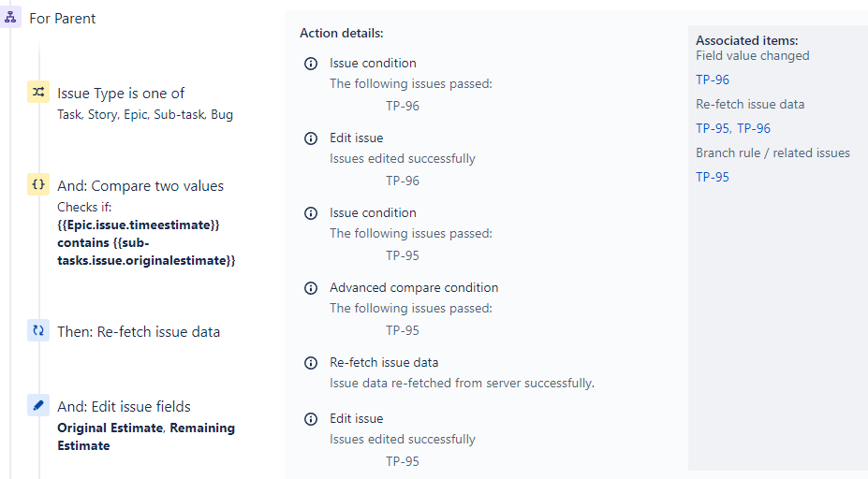Click info icon beside Advanced compare condition
Image resolution: width=868 pixels, height=479 pixels.
point(311,288)
